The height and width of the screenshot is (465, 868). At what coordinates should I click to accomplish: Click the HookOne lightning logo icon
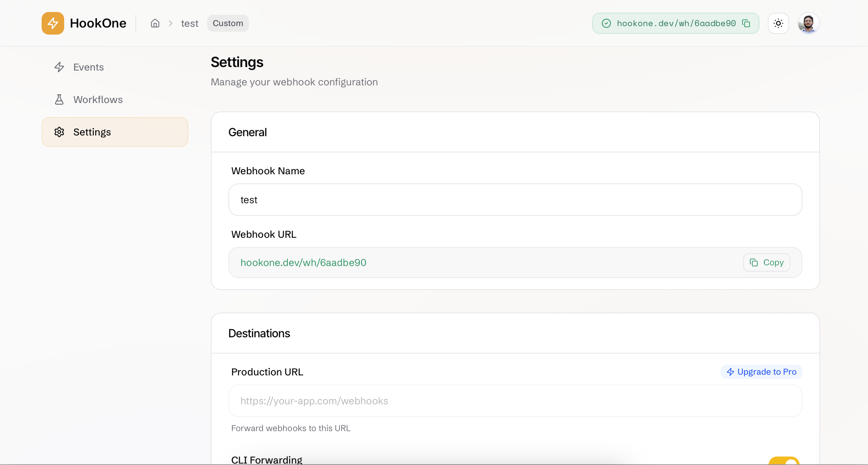(53, 23)
